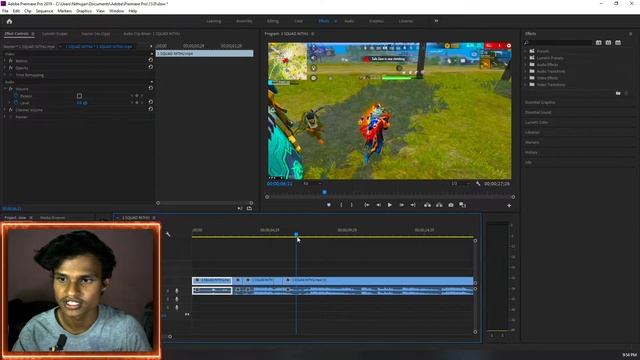Mark In point in the Program Monitor
640x360 pixels.
click(341, 205)
